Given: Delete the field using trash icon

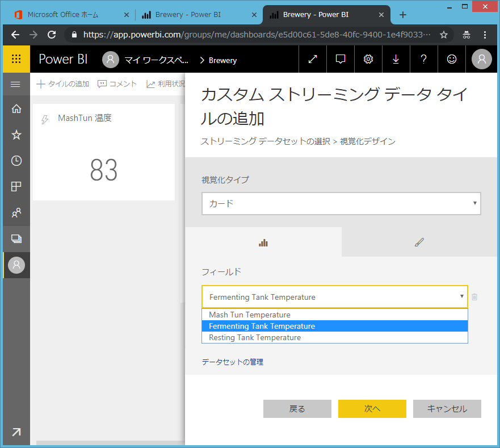Looking at the screenshot, I should click(x=474, y=297).
